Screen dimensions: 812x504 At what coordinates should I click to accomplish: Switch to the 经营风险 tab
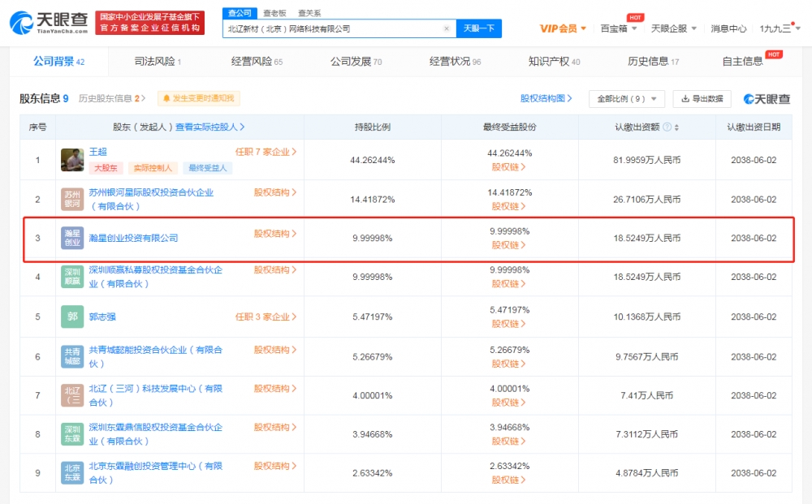coord(257,62)
